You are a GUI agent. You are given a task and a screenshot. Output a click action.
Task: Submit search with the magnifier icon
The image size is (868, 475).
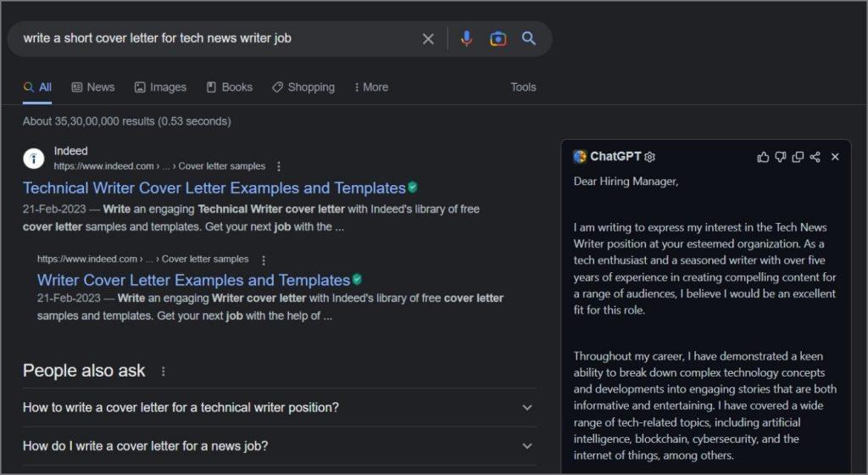(x=529, y=38)
